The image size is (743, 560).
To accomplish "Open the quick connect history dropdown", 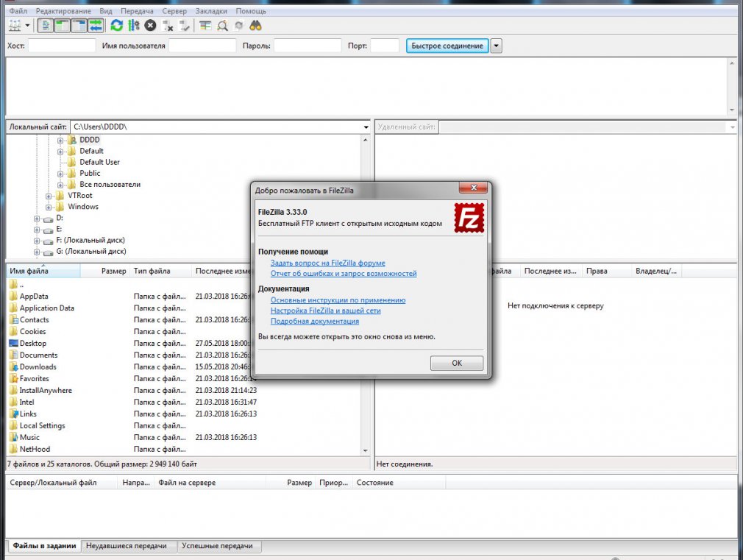I will point(496,46).
